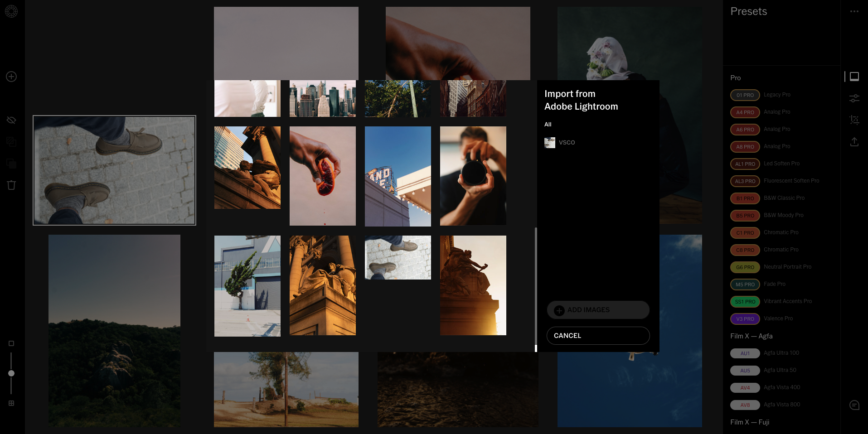
Task: Click the add (plus) icon in left sidebar
Action: [x=11, y=77]
